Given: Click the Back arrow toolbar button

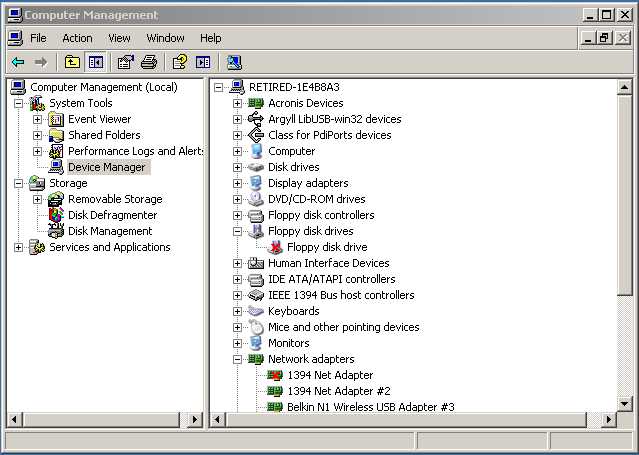Looking at the screenshot, I should (18, 62).
